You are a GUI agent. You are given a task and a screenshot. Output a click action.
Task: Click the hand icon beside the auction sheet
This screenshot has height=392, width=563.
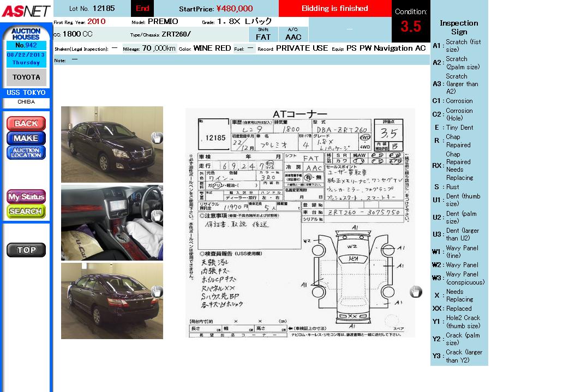tap(416, 292)
